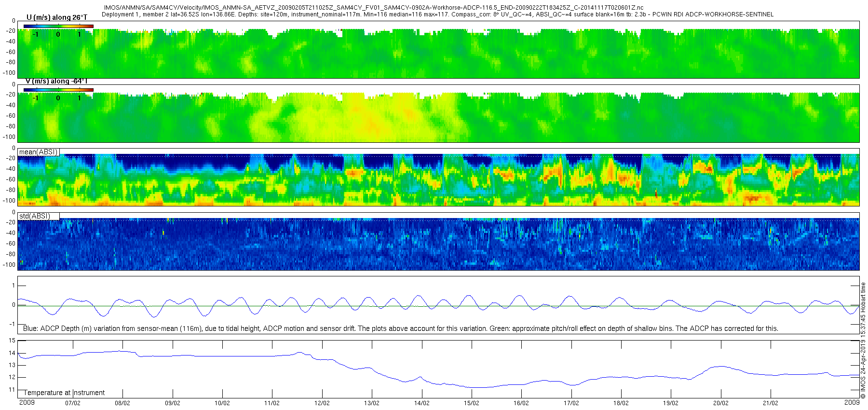Click the 17/02 date tick label

click(571, 403)
